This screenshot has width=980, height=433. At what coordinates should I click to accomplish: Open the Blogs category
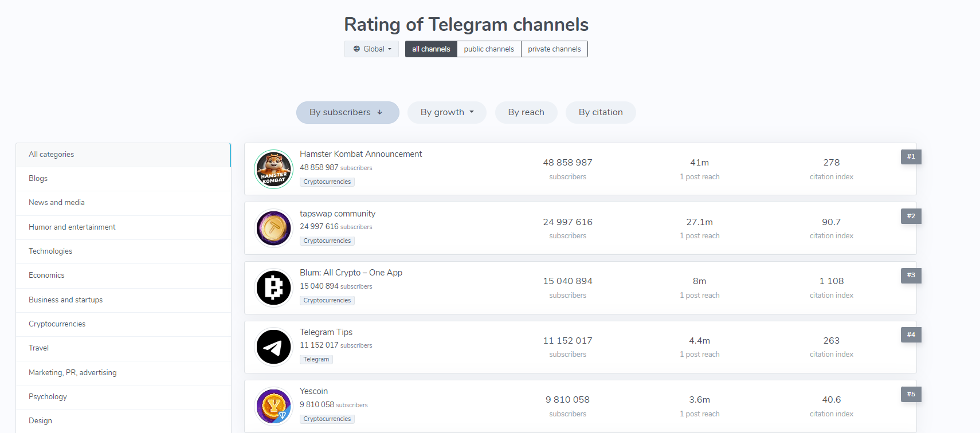pyautogui.click(x=123, y=179)
